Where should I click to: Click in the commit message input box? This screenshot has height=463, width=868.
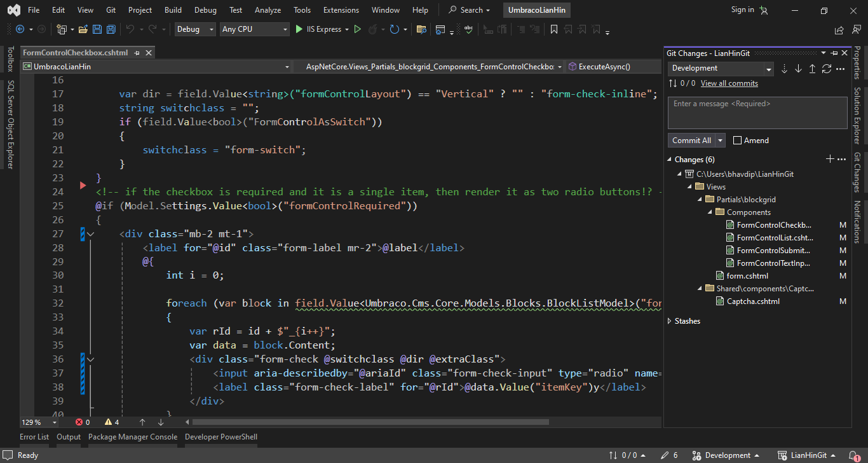(x=757, y=113)
